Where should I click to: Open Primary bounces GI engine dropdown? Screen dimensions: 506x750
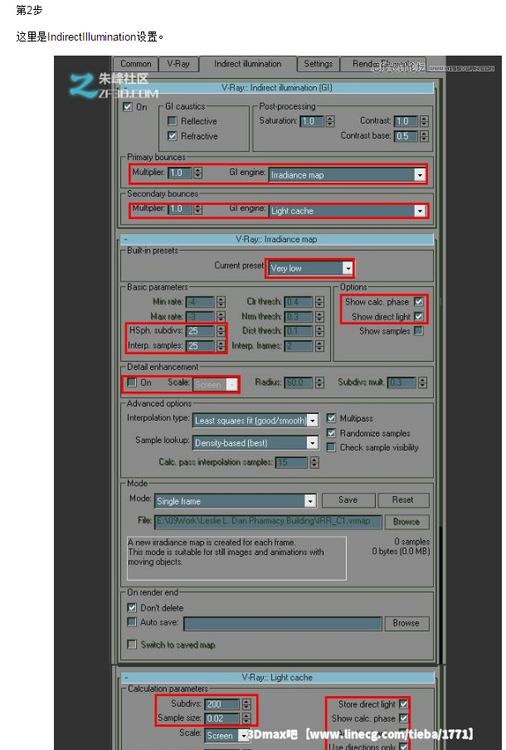[x=348, y=175]
